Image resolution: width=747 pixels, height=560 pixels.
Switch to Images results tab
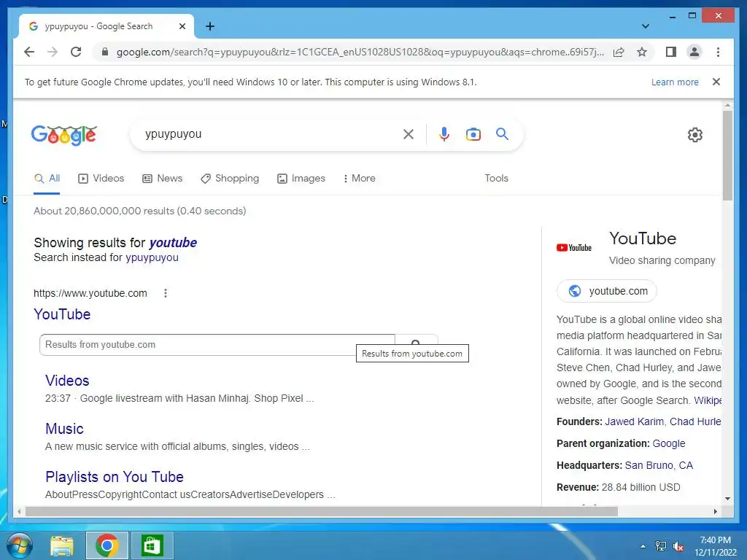(x=301, y=179)
